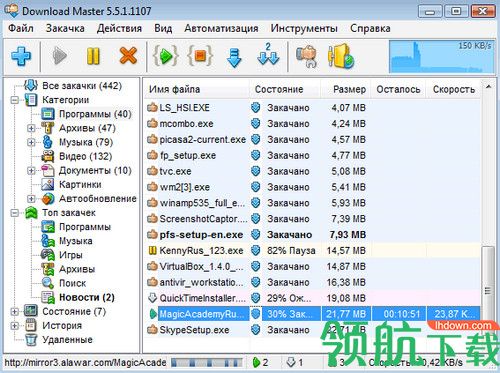Select the Удаленные trash item
This screenshot has width=500, height=373.
[67, 340]
